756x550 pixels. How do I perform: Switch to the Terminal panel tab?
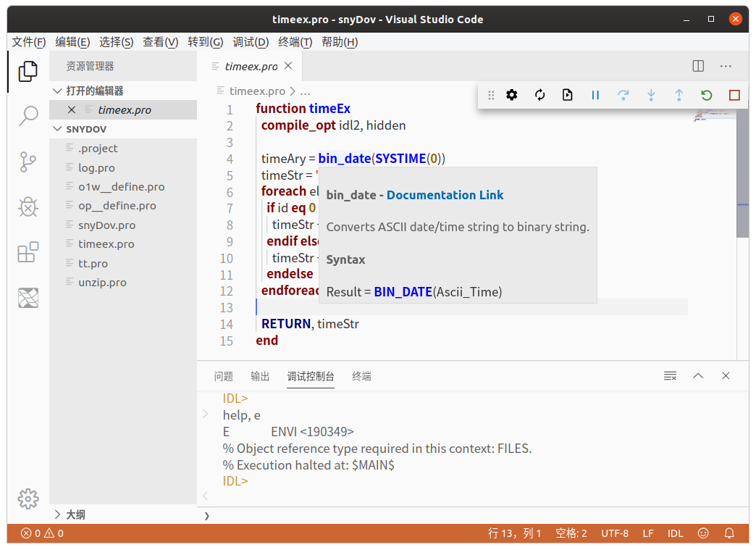[x=361, y=376]
